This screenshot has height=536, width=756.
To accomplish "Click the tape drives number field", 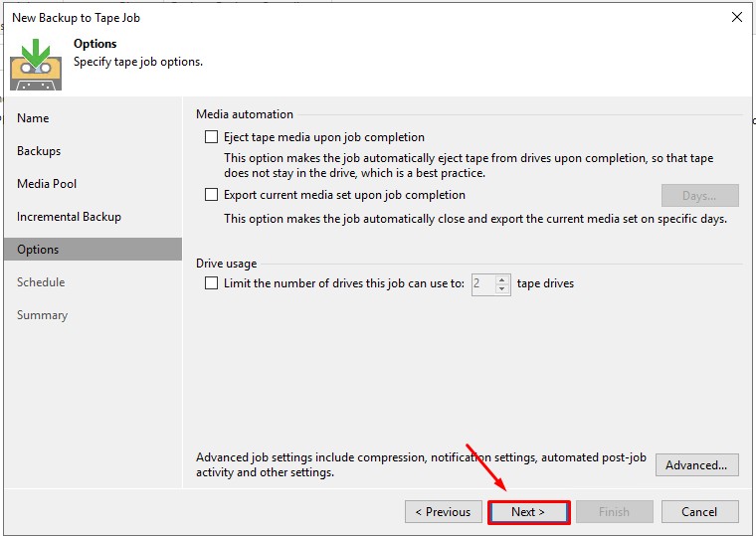I will click(x=482, y=283).
